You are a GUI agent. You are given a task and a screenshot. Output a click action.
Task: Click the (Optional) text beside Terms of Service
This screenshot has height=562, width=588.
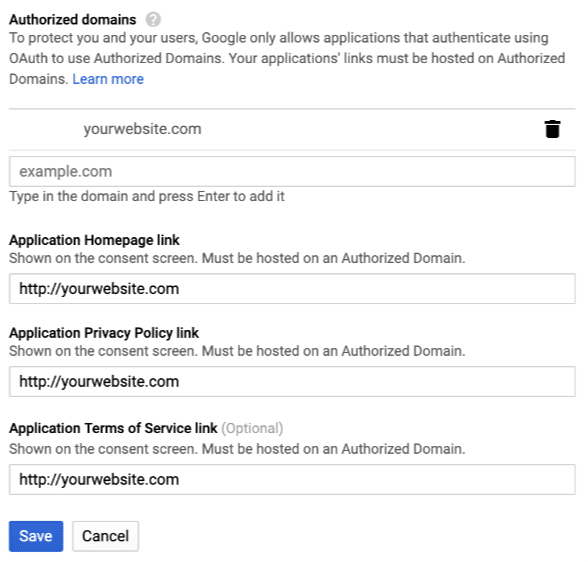252,428
